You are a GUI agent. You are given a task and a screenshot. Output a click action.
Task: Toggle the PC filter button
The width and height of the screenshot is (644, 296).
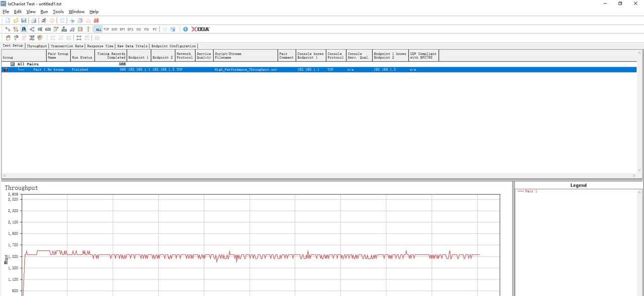[154, 29]
